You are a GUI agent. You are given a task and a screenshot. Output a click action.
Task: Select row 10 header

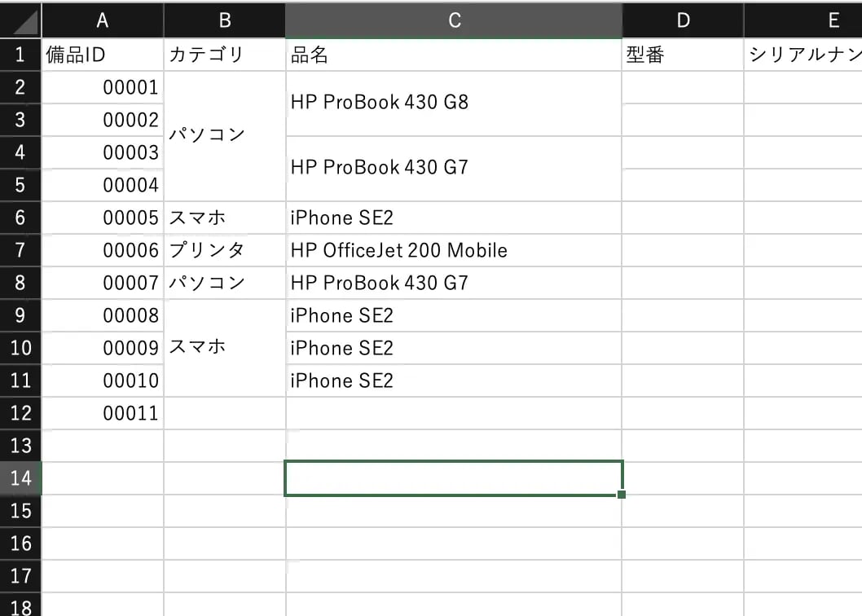[20, 348]
